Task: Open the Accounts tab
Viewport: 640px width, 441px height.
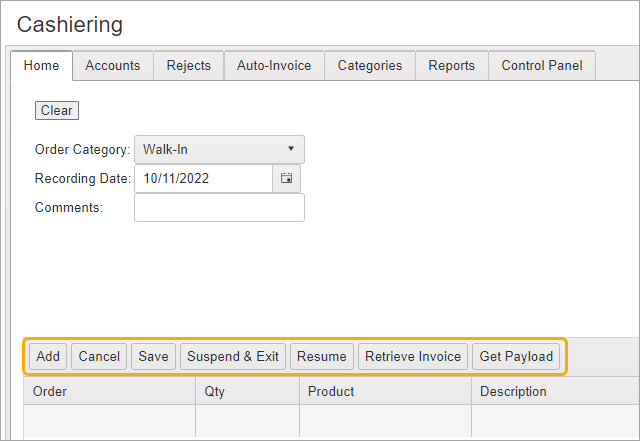Action: click(x=112, y=65)
